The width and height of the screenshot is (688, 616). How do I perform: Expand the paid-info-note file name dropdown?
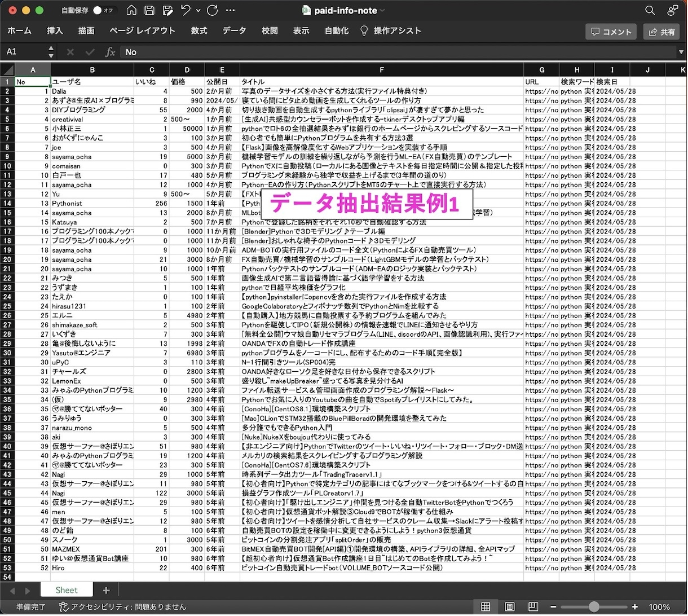click(x=383, y=11)
